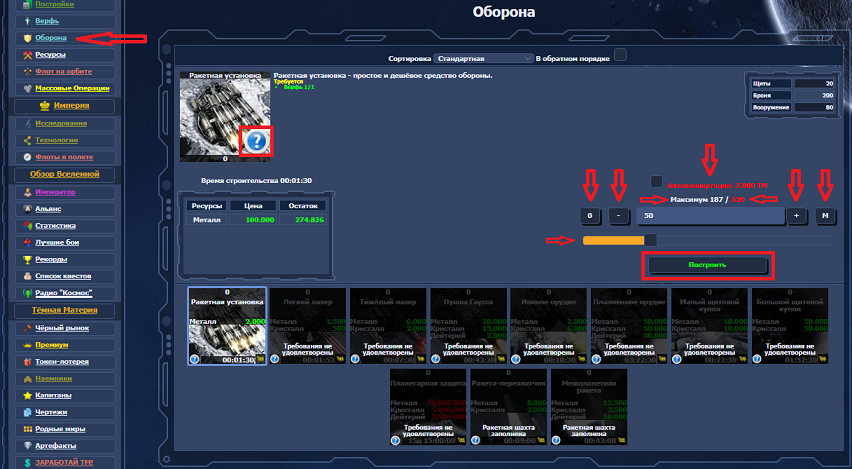Click the plus button beside quantity field
The image size is (852, 469).
(x=797, y=216)
